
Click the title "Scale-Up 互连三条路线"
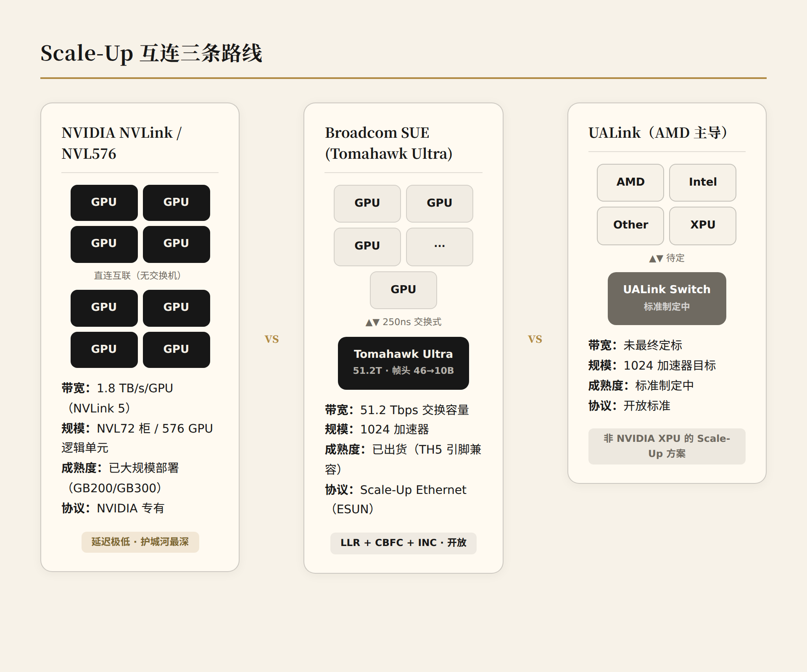click(x=151, y=53)
